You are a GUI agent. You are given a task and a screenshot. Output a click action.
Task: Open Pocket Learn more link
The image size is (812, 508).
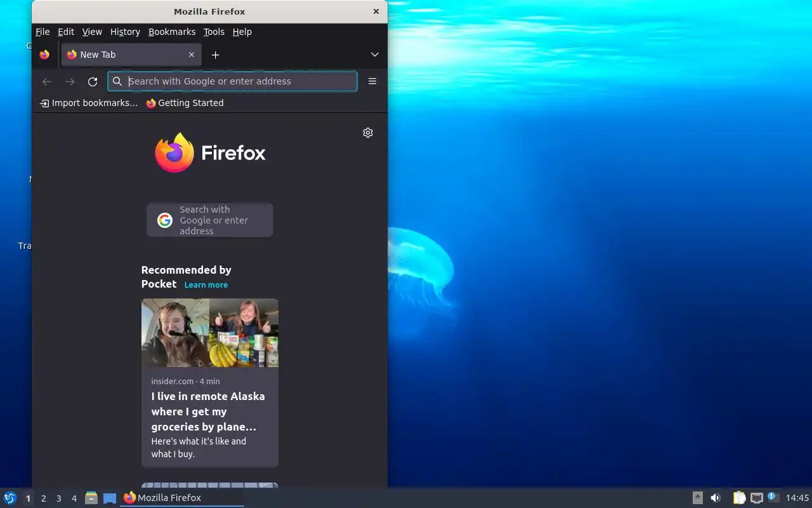pyautogui.click(x=206, y=285)
